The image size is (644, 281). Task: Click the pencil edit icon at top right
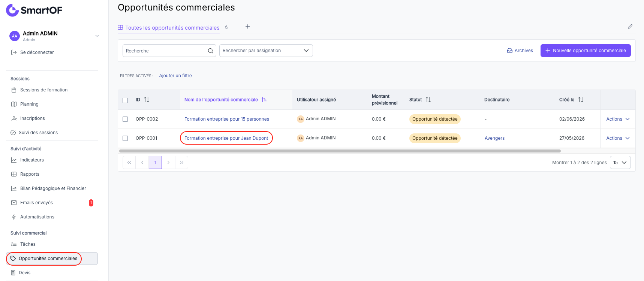click(630, 27)
